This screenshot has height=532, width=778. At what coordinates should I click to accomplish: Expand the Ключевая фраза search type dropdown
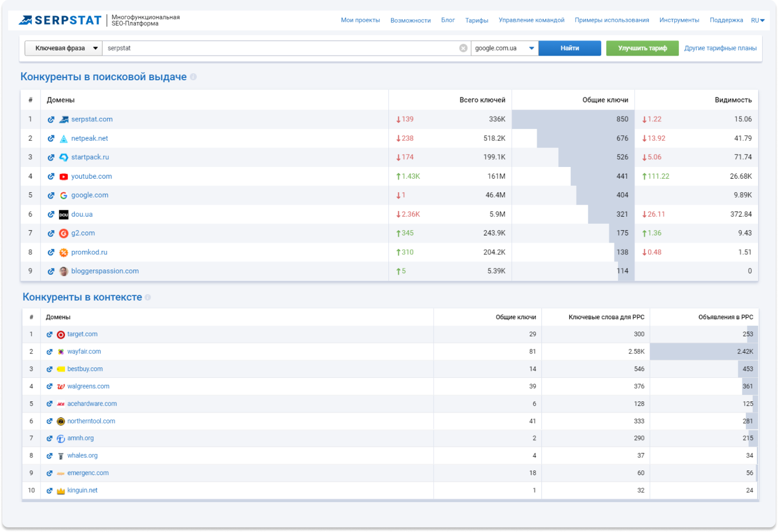pyautogui.click(x=64, y=48)
